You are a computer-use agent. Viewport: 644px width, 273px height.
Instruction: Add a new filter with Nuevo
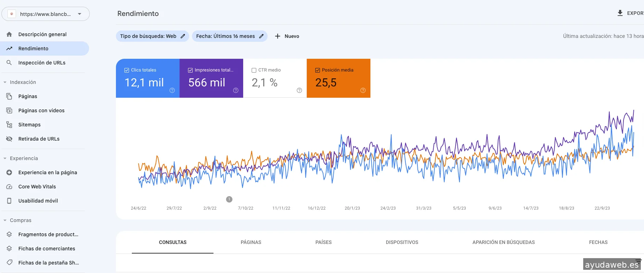click(x=287, y=36)
